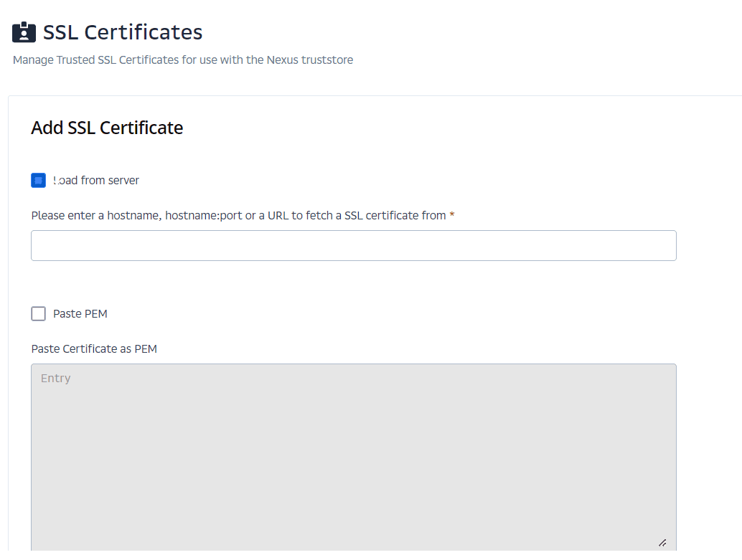Click the URL link in the fetch certificate hint
Viewport: 742px width, 560px height.
click(x=278, y=215)
